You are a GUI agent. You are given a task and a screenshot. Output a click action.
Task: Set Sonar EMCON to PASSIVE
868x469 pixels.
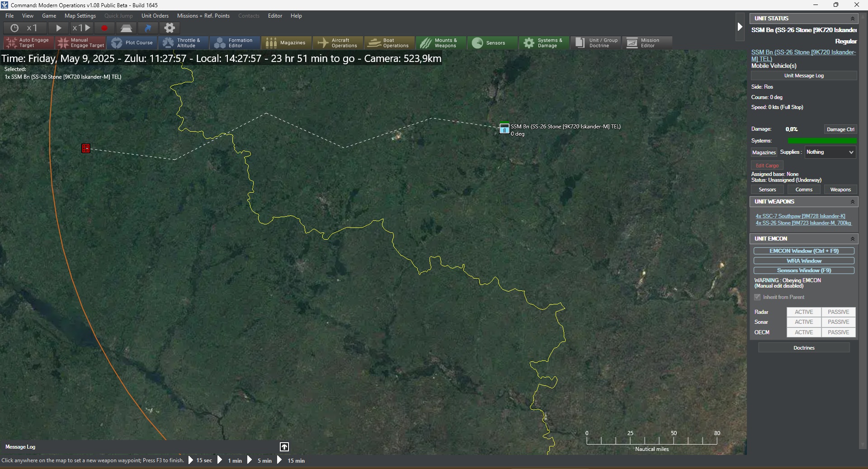[838, 322]
